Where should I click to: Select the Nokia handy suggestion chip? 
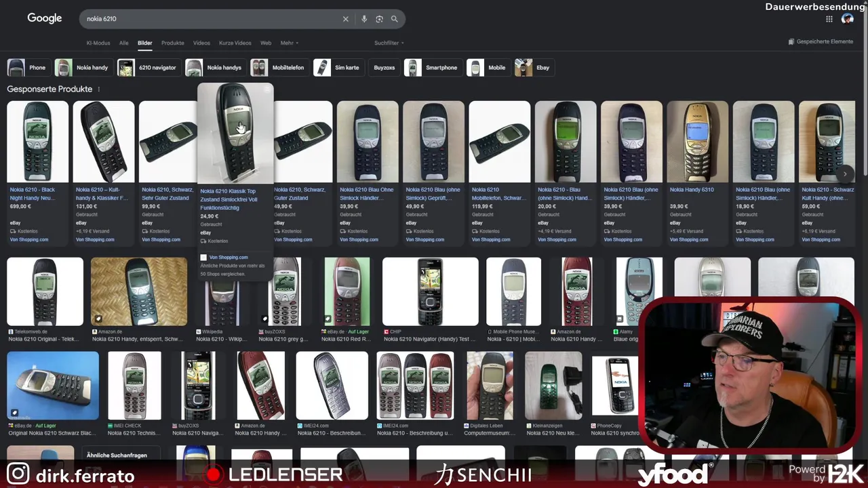click(83, 68)
